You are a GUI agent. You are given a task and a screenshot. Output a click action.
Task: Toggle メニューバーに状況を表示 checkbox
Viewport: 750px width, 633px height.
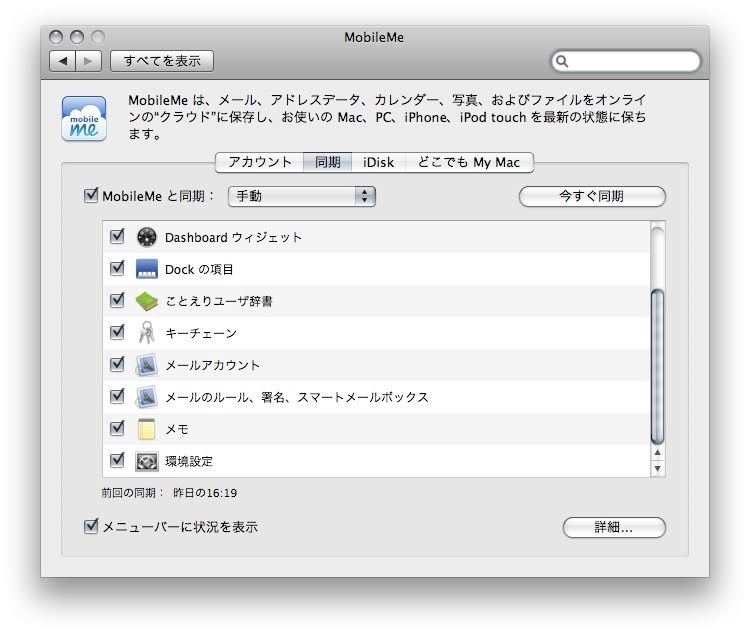(91, 526)
